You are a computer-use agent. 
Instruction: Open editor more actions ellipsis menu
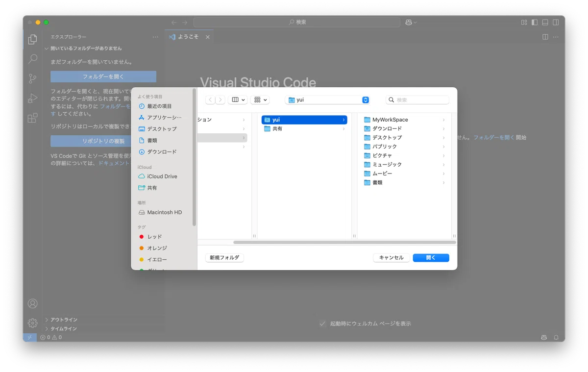click(556, 37)
